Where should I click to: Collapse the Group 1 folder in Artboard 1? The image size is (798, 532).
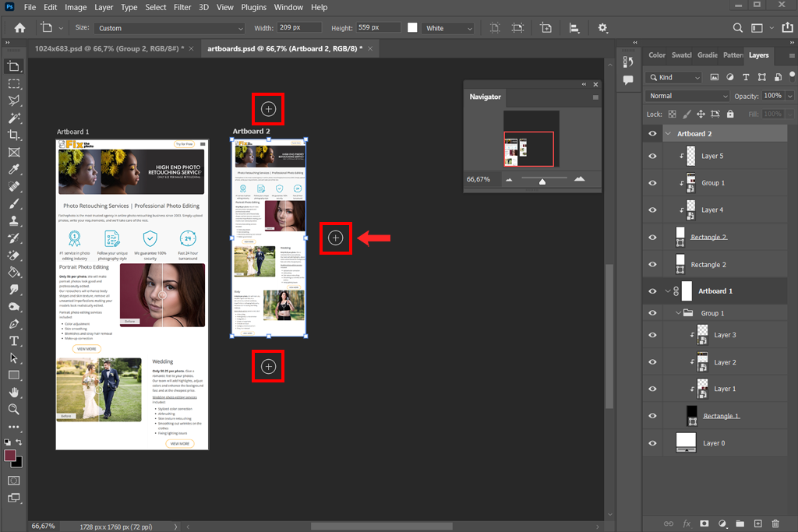(x=678, y=313)
